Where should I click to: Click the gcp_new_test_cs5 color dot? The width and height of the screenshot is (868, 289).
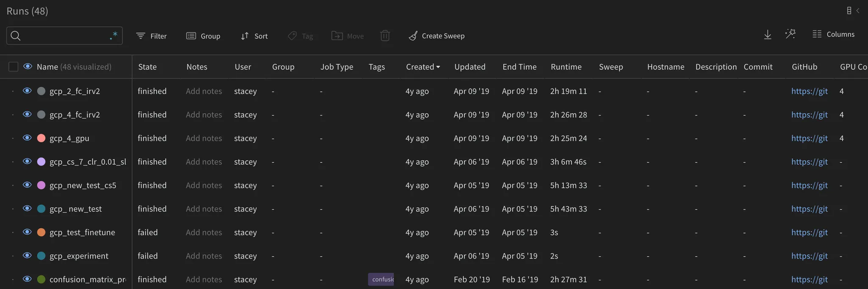point(41,185)
